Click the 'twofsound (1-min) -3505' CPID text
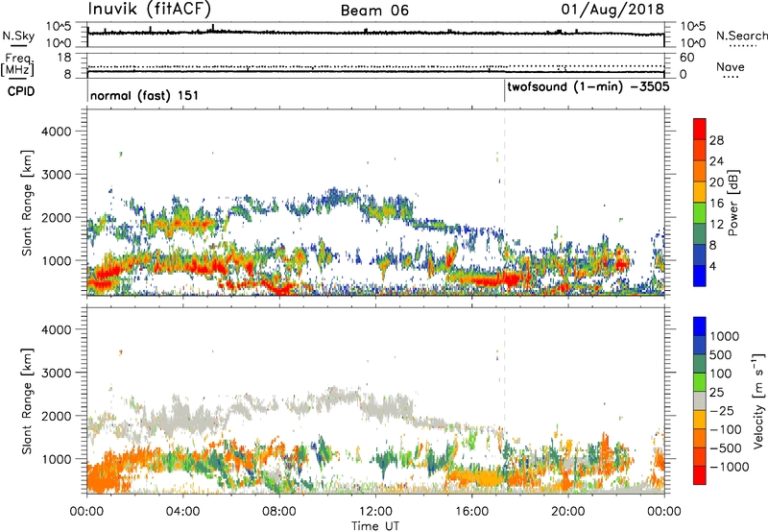768x532 pixels. coord(588,87)
